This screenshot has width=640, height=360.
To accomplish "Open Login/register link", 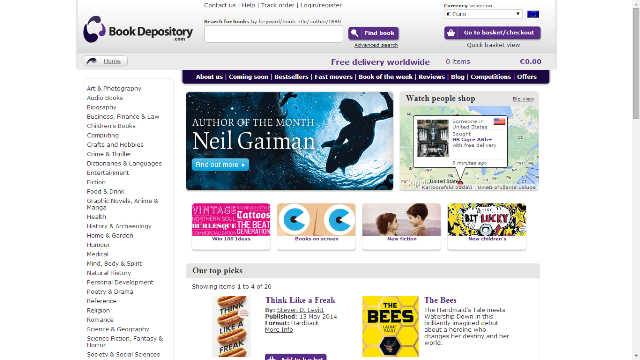I will (x=321, y=5).
